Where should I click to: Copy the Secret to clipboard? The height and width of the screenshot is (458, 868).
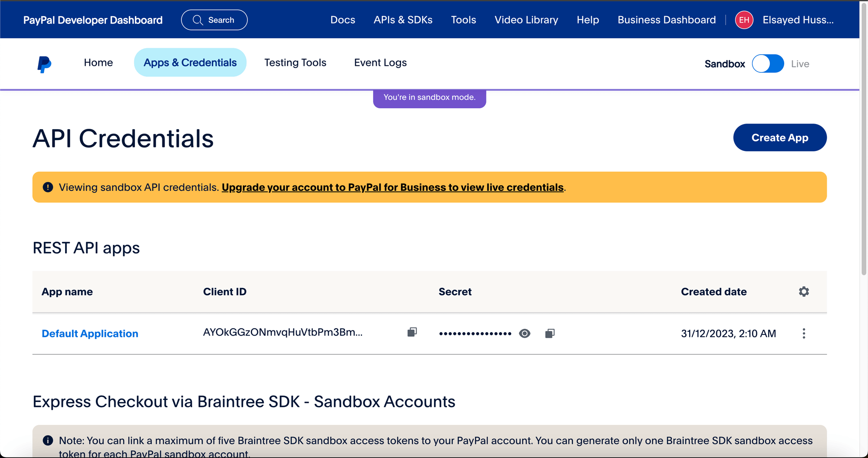click(x=549, y=334)
